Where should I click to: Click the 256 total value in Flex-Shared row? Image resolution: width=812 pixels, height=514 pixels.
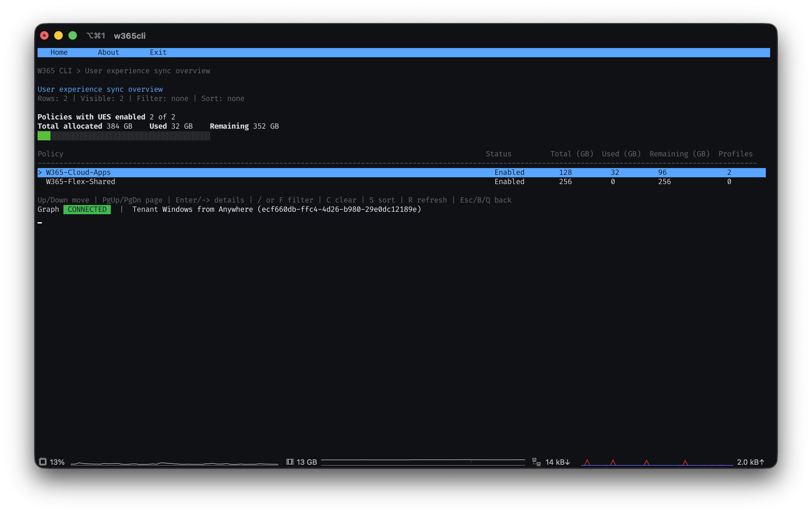[x=565, y=182]
